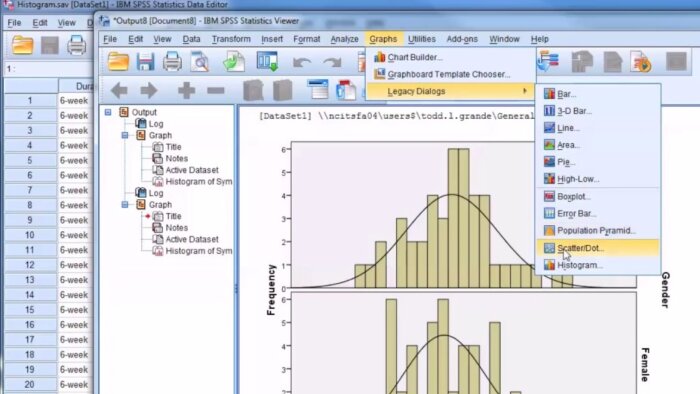
Task: Open Edit menu in Data Editor window
Action: (40, 22)
